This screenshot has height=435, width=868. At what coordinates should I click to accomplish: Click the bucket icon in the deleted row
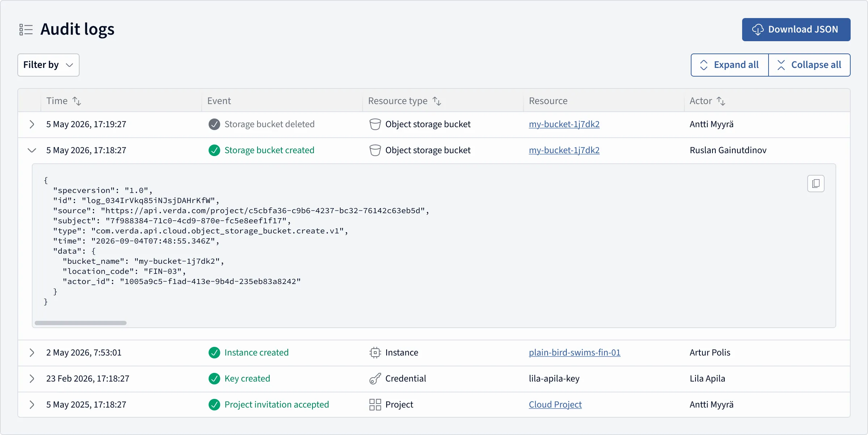click(x=375, y=124)
